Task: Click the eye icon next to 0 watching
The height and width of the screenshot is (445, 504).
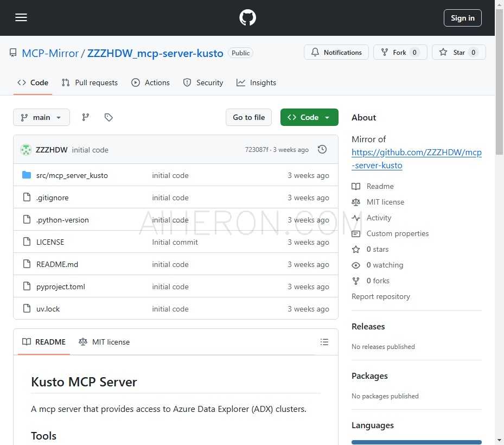Action: pos(356,265)
